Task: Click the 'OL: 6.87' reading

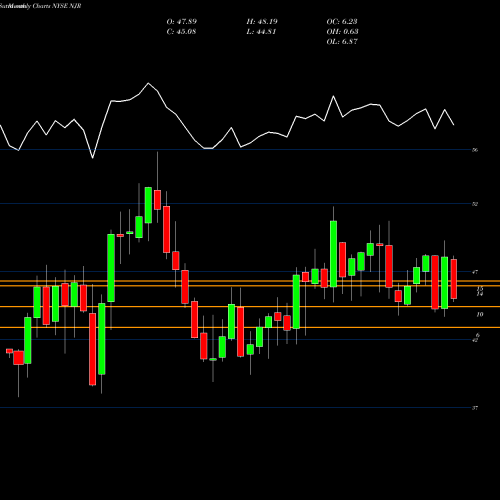Action: point(342,42)
